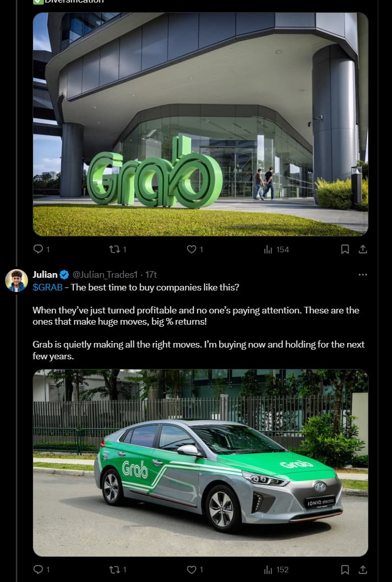Bookmark Julian's Grab car post
This screenshot has width=392, height=582.
coord(345,569)
